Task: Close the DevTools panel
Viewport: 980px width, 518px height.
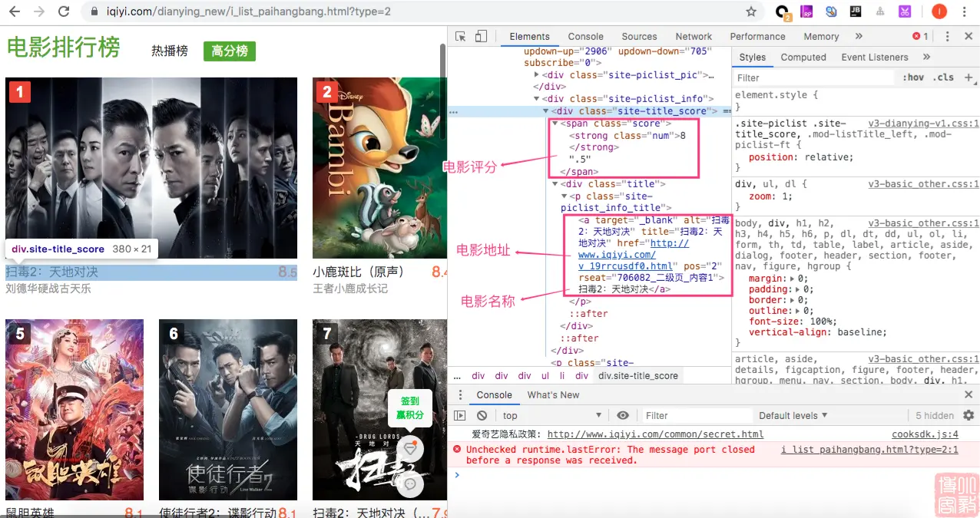Action: [968, 36]
